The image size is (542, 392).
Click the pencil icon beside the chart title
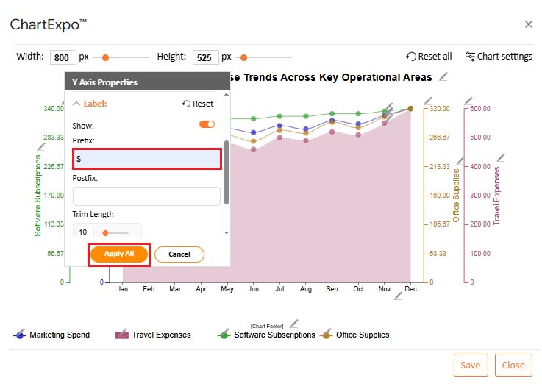click(x=443, y=76)
